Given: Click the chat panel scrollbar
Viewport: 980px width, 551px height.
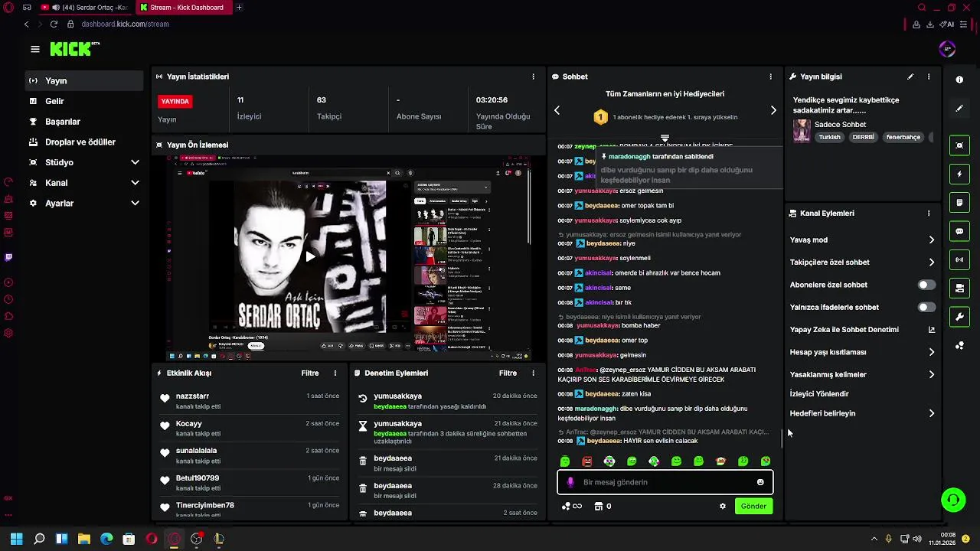Looking at the screenshot, I should tap(781, 439).
